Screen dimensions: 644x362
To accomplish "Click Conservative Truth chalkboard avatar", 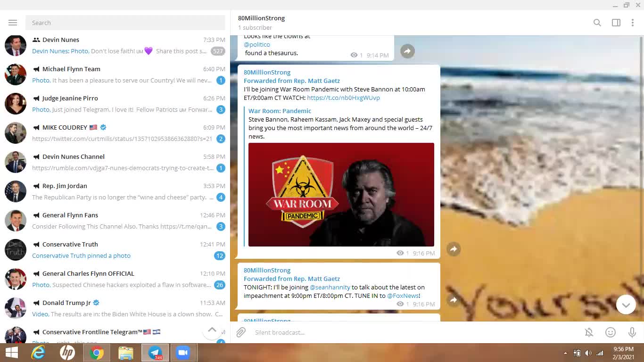I will [x=16, y=250].
